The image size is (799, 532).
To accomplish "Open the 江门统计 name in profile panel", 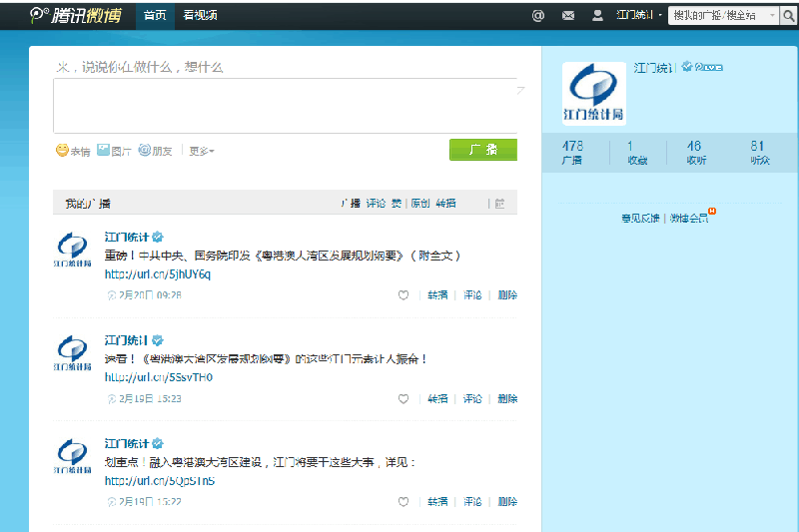I will click(654, 67).
